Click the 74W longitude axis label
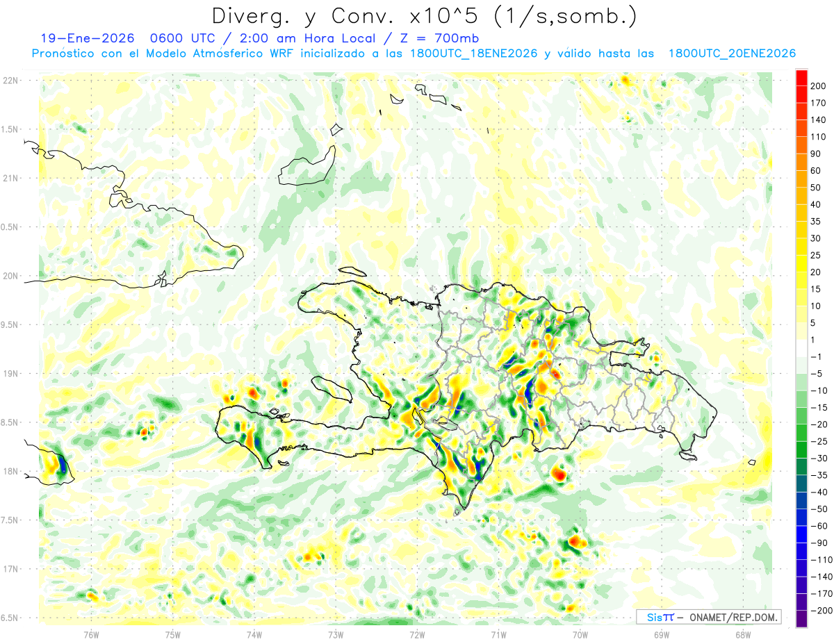This screenshot has width=834, height=644. point(254,634)
